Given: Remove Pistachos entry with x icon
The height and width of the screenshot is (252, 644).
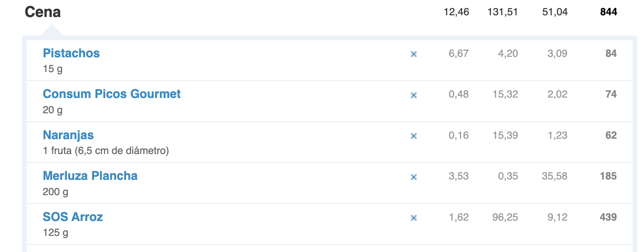Looking at the screenshot, I should tap(414, 54).
